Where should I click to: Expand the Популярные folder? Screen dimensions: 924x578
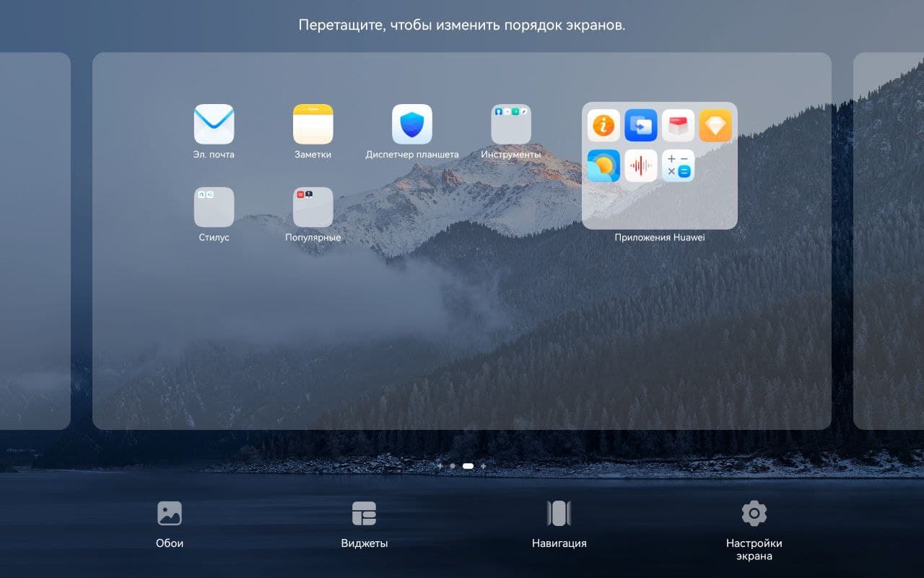click(x=313, y=207)
